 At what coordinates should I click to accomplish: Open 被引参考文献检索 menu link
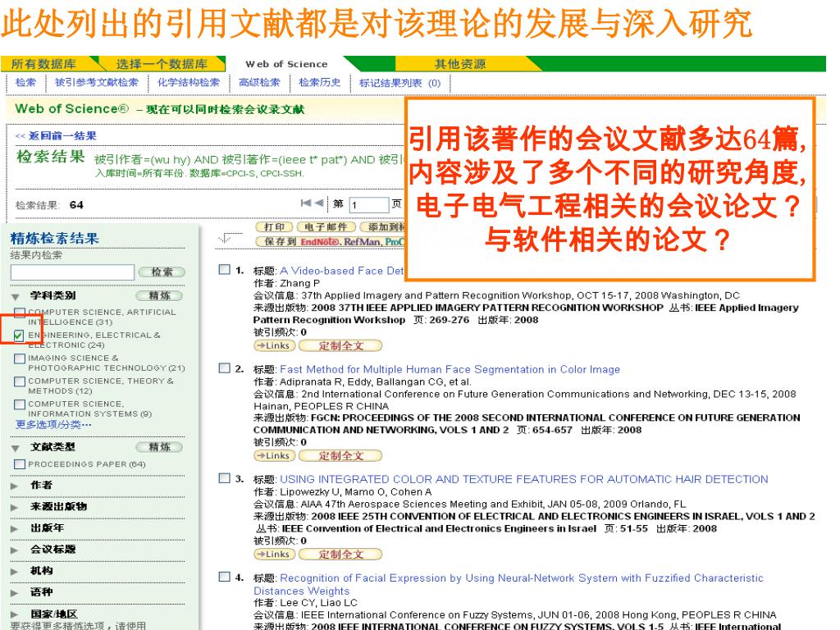coord(97,83)
